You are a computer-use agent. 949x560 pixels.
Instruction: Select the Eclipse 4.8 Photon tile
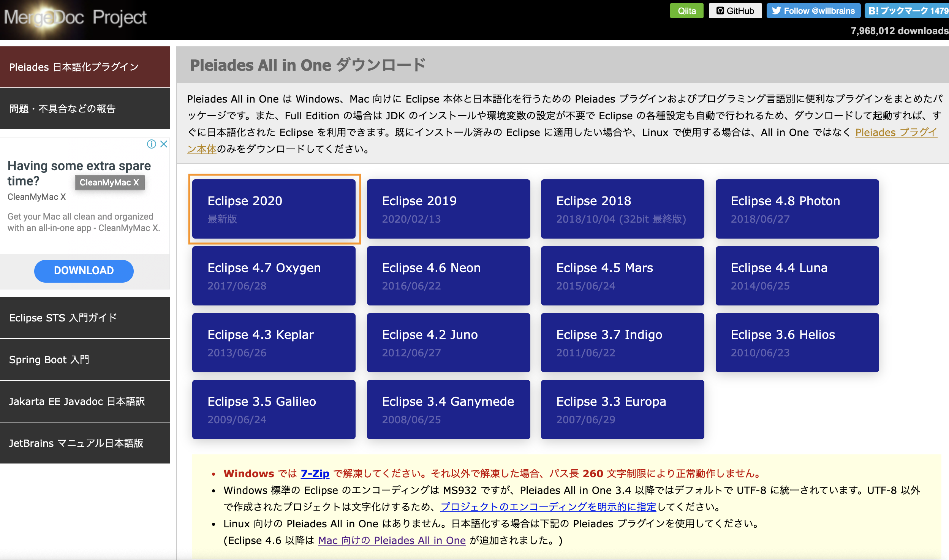tap(797, 209)
